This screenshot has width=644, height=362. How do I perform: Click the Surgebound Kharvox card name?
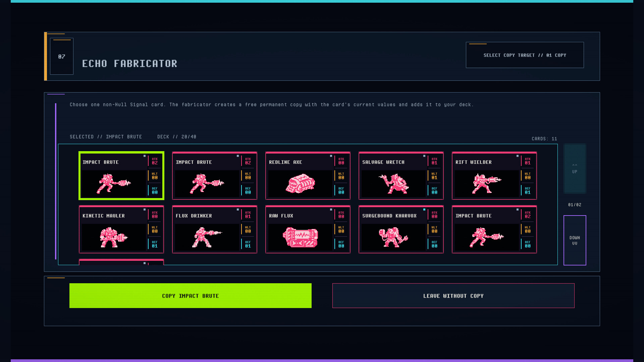click(389, 216)
